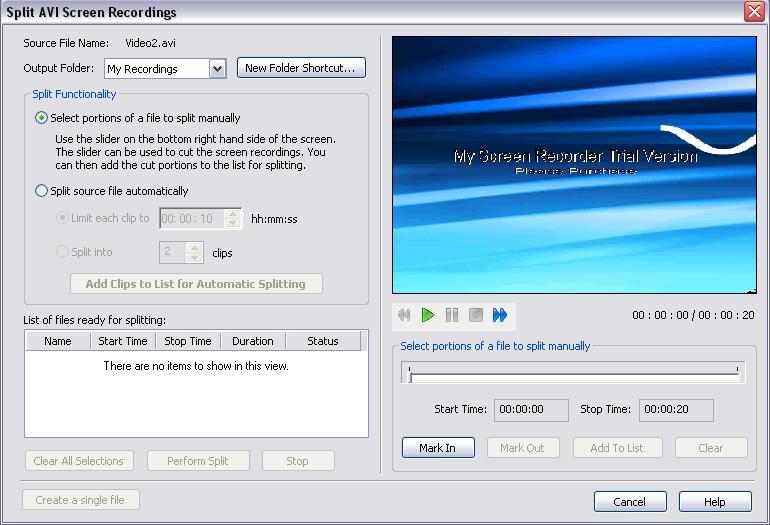Choose 'Split source file automatically' option
770x525 pixels.
coord(41,191)
